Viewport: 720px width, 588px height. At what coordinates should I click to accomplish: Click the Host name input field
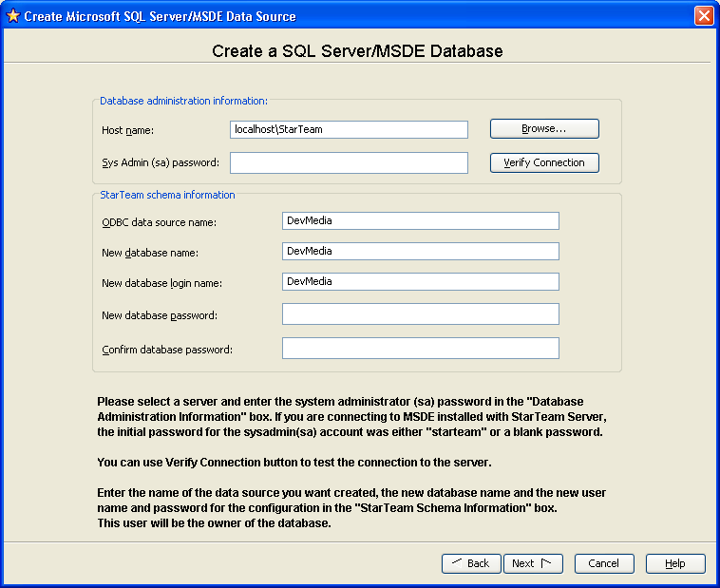(x=349, y=129)
